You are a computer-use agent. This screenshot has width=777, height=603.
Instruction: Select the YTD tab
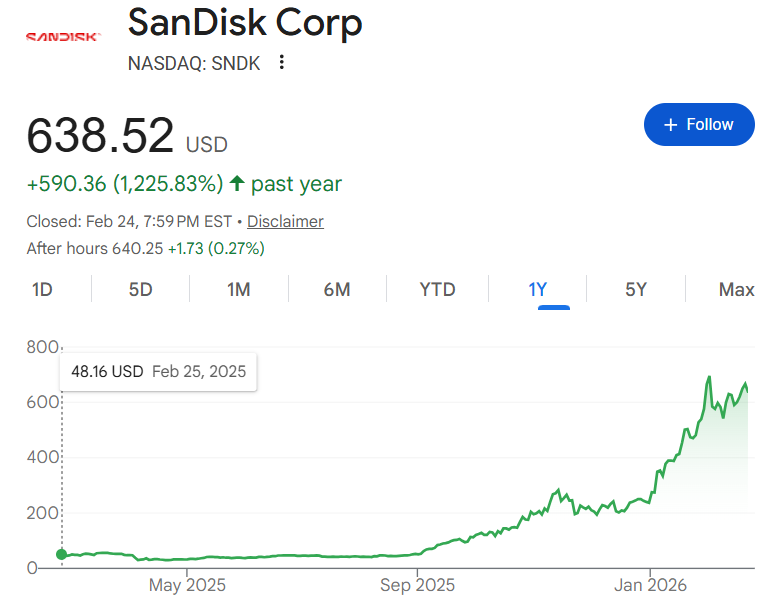(437, 290)
